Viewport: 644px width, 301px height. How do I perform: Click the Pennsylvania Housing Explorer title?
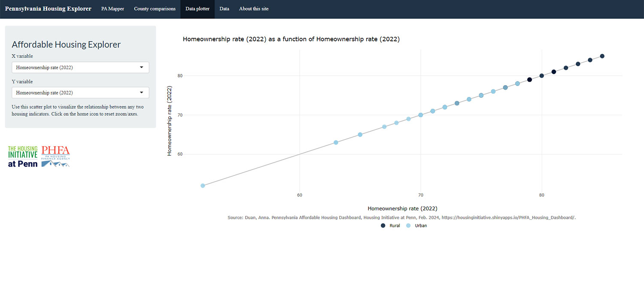[x=48, y=9]
